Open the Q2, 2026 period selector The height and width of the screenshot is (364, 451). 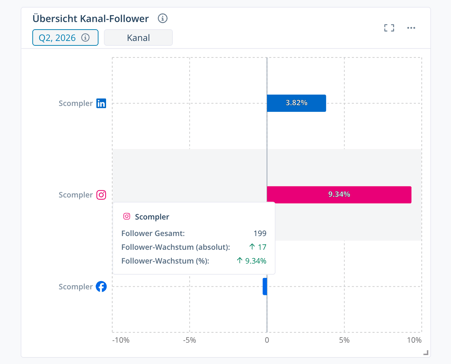pos(65,38)
